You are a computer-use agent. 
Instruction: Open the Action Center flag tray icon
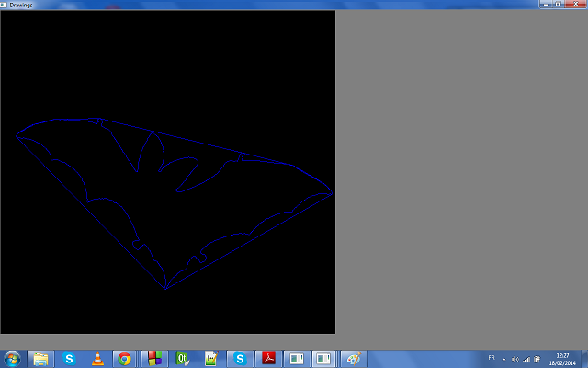[537, 360]
